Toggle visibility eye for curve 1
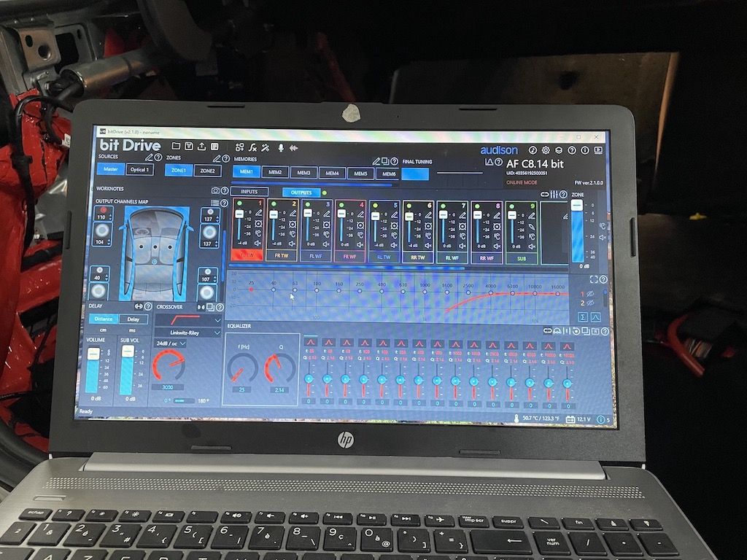Image resolution: width=747 pixels, height=560 pixels. (x=591, y=294)
